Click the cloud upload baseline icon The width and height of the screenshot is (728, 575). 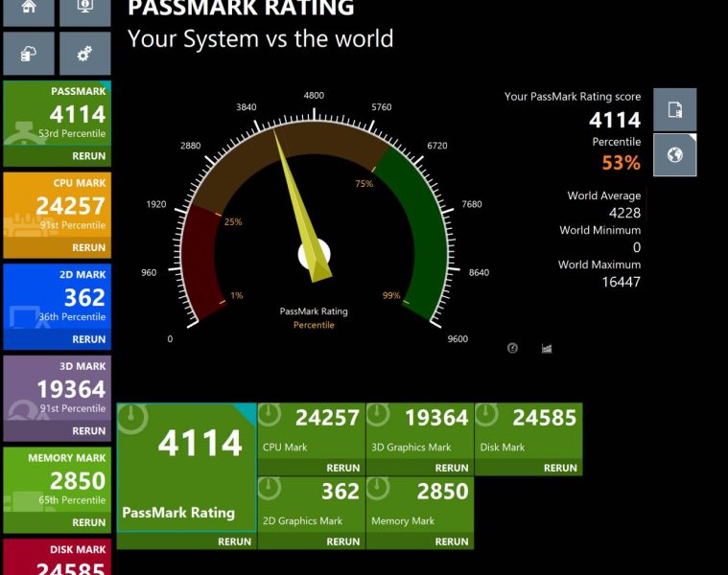29,54
